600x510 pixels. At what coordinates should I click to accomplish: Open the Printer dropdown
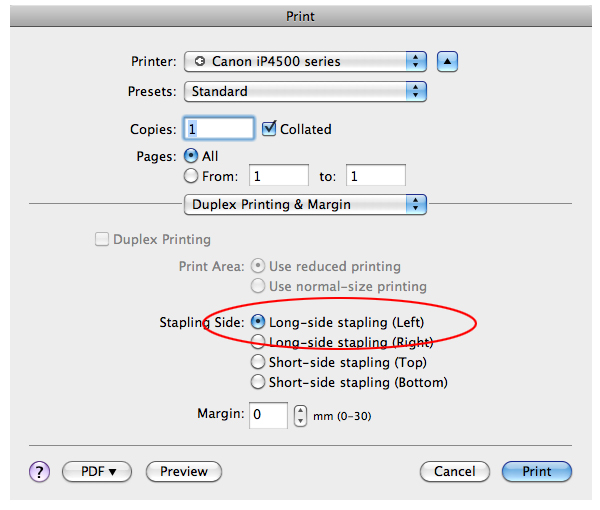coord(305,62)
